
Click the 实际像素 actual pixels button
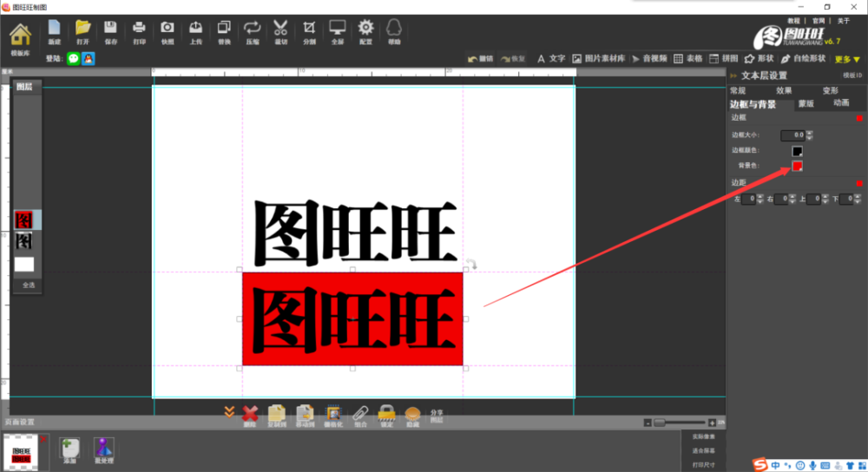pyautogui.click(x=704, y=436)
